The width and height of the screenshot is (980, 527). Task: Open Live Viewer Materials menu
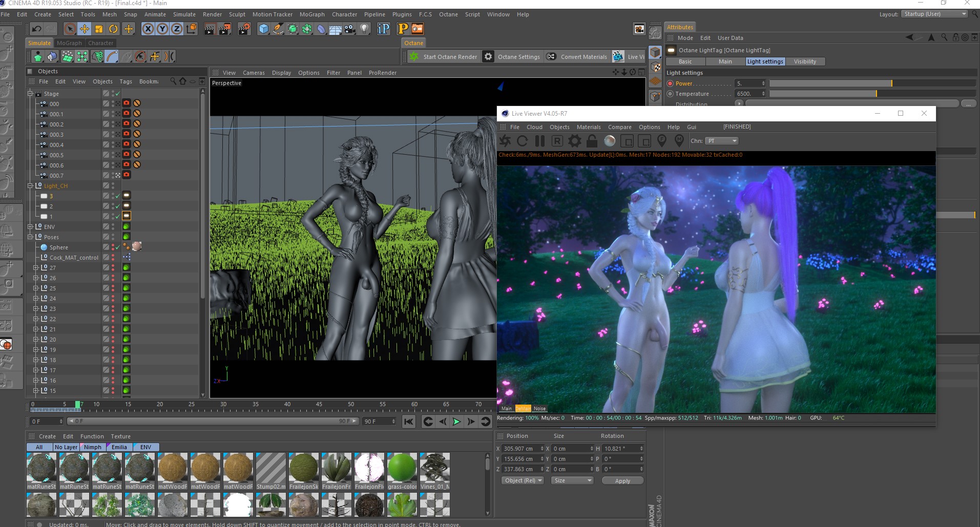589,127
